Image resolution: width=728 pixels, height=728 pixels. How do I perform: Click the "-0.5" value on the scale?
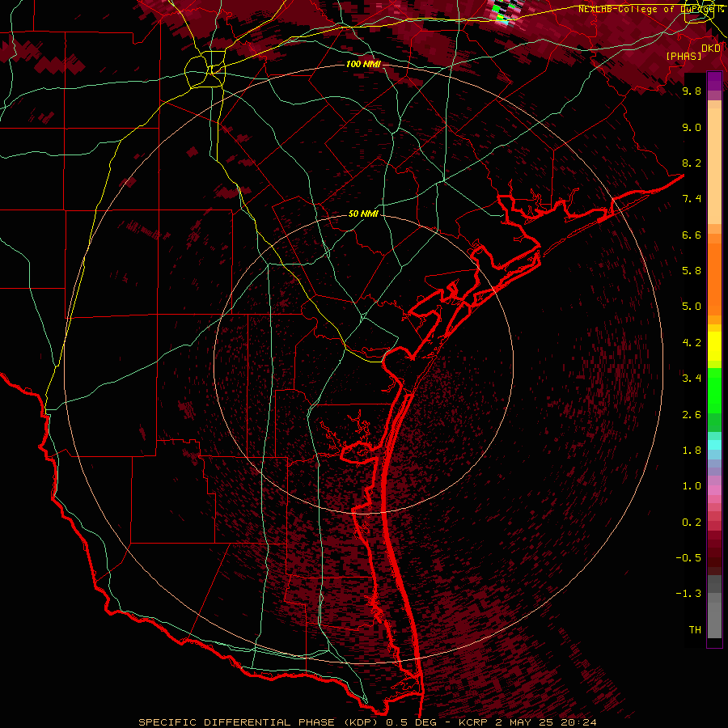tap(688, 558)
